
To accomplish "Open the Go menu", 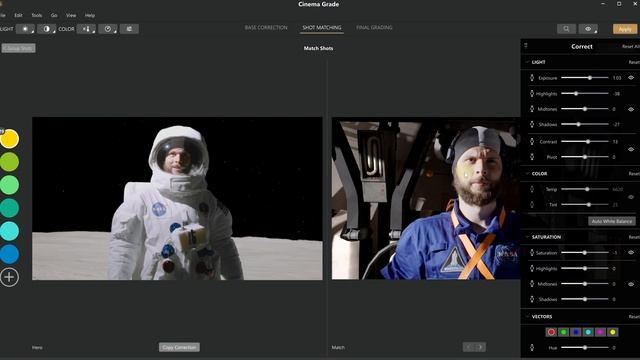I will [x=54, y=15].
